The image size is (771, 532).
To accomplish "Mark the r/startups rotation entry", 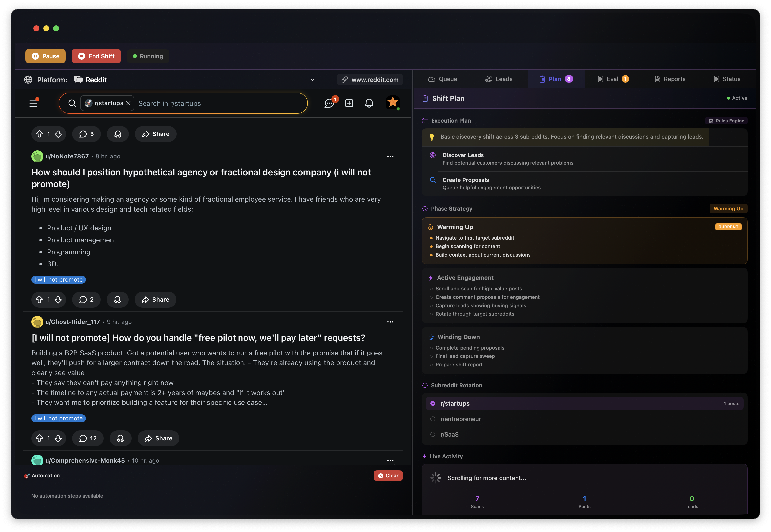I will click(433, 403).
